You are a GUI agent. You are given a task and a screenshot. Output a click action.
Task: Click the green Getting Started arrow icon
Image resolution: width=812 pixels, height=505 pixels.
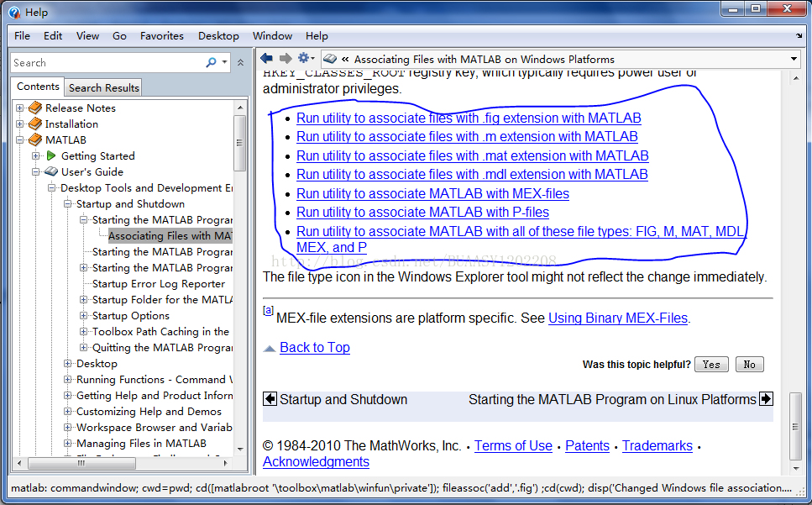point(51,156)
